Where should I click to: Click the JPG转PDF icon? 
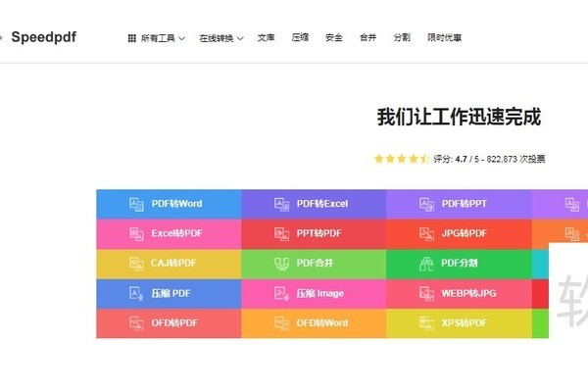tap(426, 234)
